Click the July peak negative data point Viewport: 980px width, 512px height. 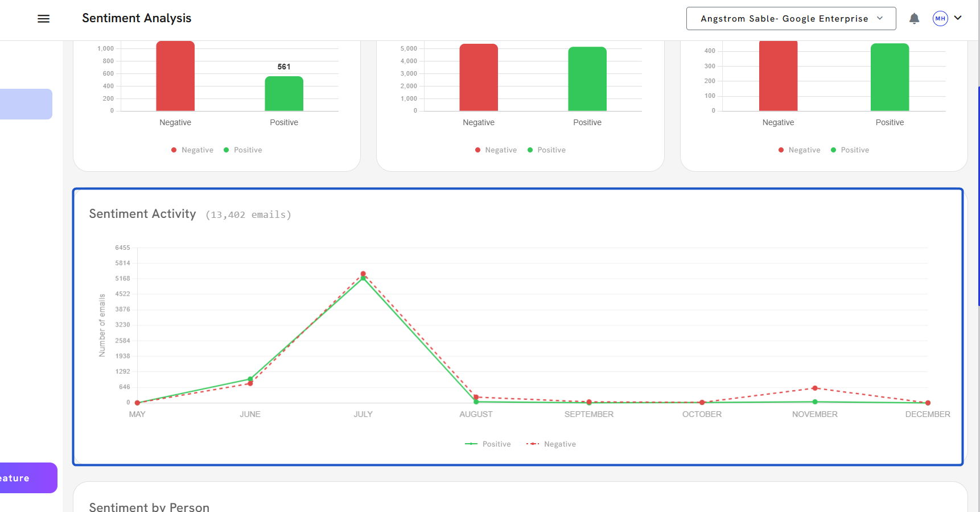(x=363, y=274)
